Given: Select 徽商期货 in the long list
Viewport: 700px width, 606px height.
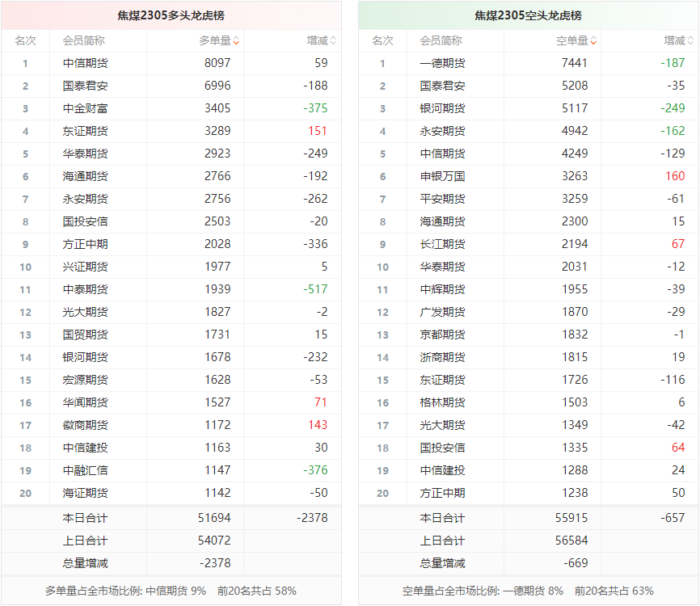Looking at the screenshot, I should pyautogui.click(x=85, y=425).
